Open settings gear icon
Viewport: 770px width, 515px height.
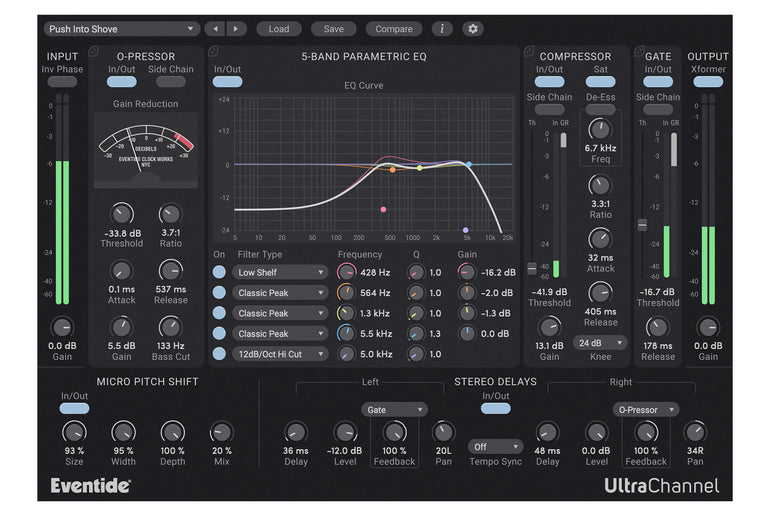click(473, 29)
